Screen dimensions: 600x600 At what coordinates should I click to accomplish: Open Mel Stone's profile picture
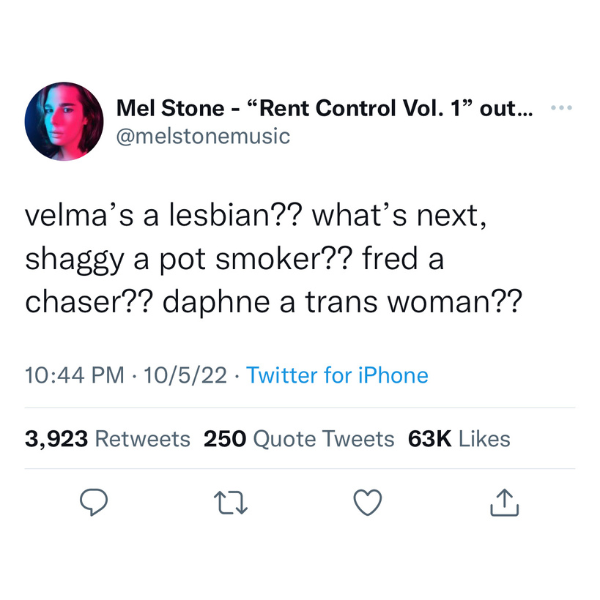pos(64,121)
